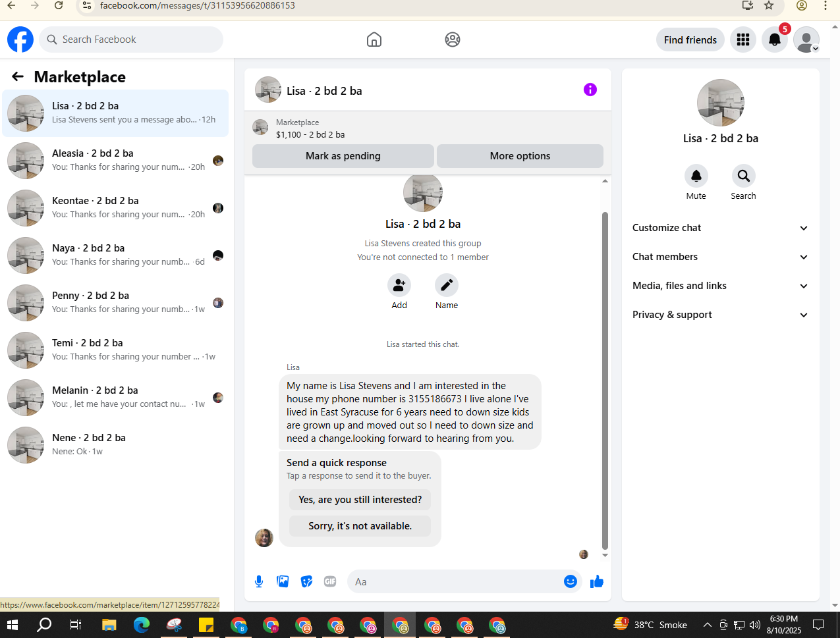The width and height of the screenshot is (840, 638).
Task: Mute the conversation with bell icon
Action: click(696, 176)
